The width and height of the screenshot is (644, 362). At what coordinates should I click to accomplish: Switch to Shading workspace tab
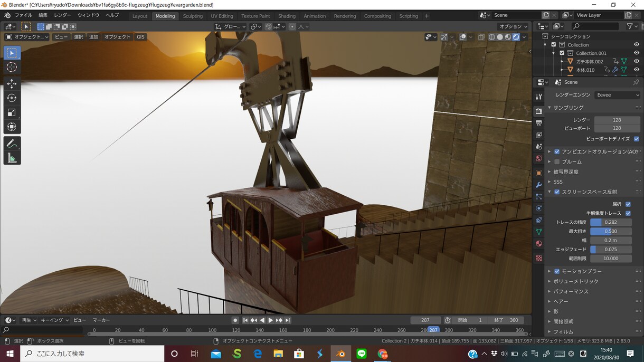click(287, 16)
